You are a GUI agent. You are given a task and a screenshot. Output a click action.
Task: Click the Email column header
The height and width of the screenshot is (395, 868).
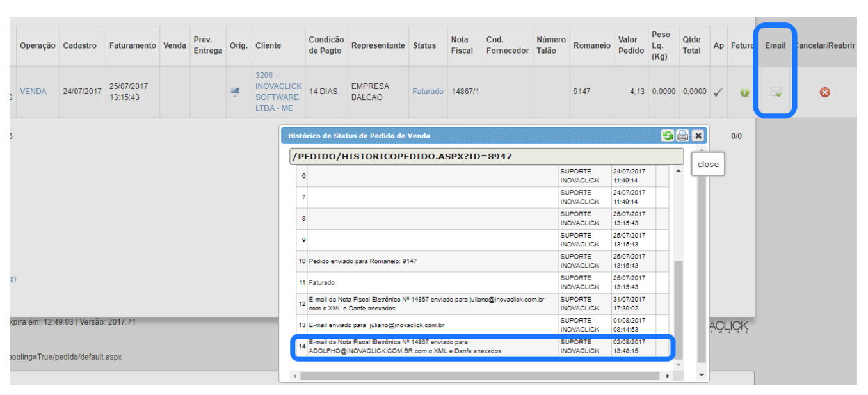pos(775,45)
